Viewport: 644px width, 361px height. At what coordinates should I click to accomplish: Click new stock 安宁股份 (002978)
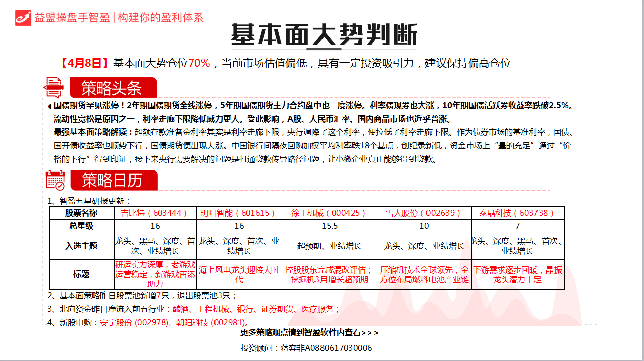[x=134, y=322]
